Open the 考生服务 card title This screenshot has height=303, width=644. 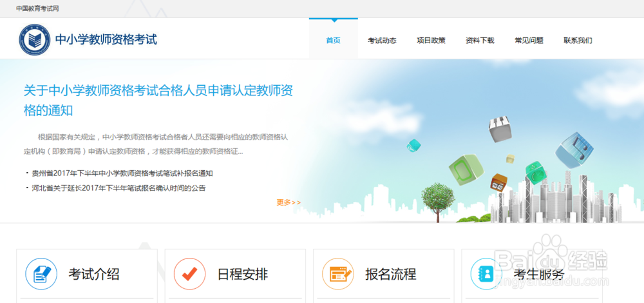[539, 274]
